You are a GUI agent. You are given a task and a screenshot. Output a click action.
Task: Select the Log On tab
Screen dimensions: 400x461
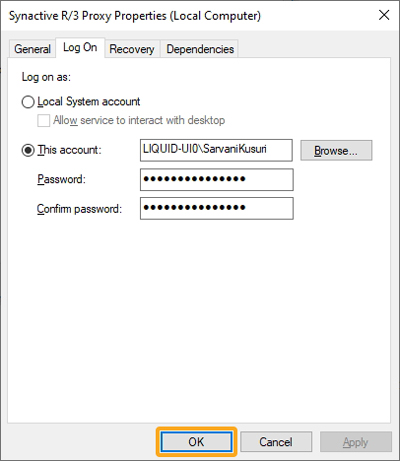point(80,47)
